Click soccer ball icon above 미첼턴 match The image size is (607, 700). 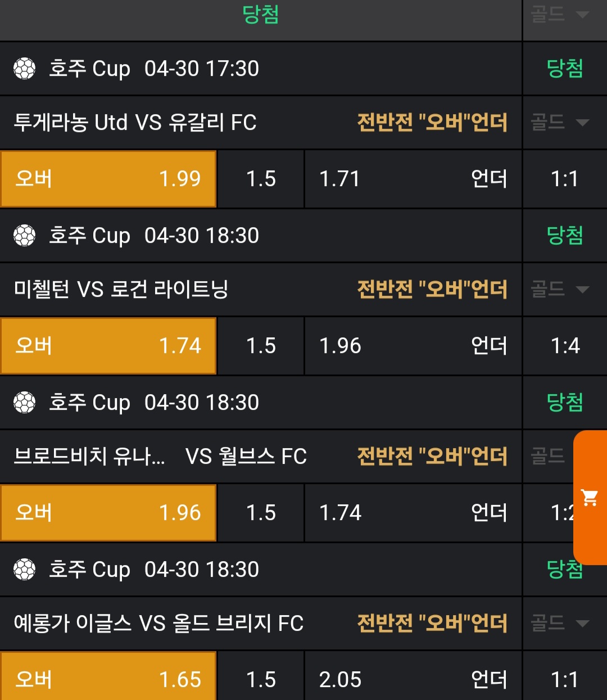click(x=25, y=236)
